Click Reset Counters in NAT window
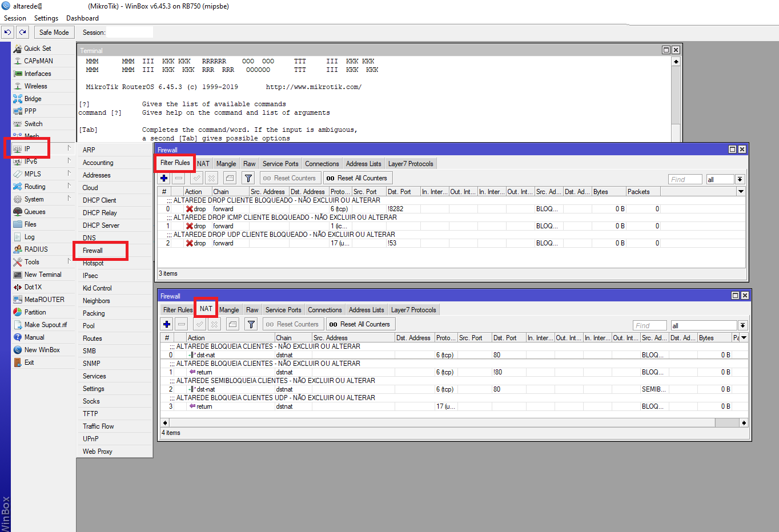Image resolution: width=779 pixels, height=532 pixels. [292, 324]
